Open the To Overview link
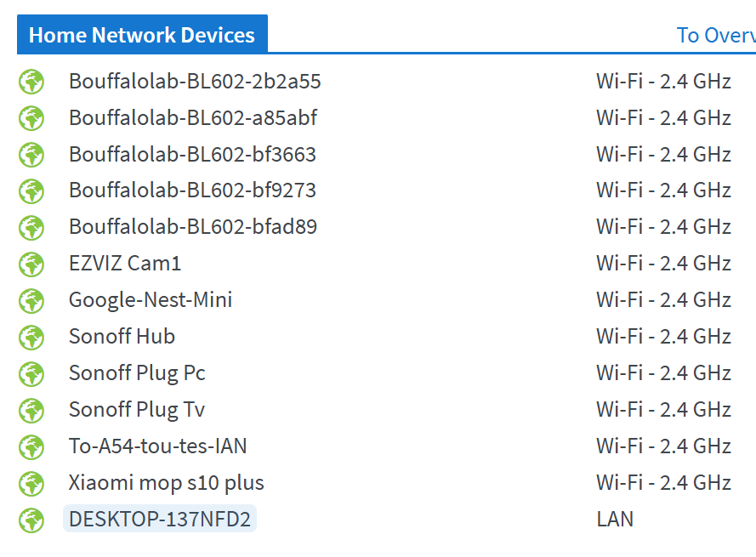The image size is (756, 557). click(x=716, y=35)
